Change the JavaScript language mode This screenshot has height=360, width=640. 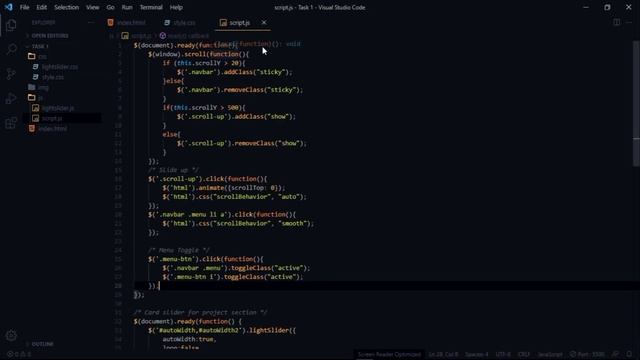[x=549, y=354]
